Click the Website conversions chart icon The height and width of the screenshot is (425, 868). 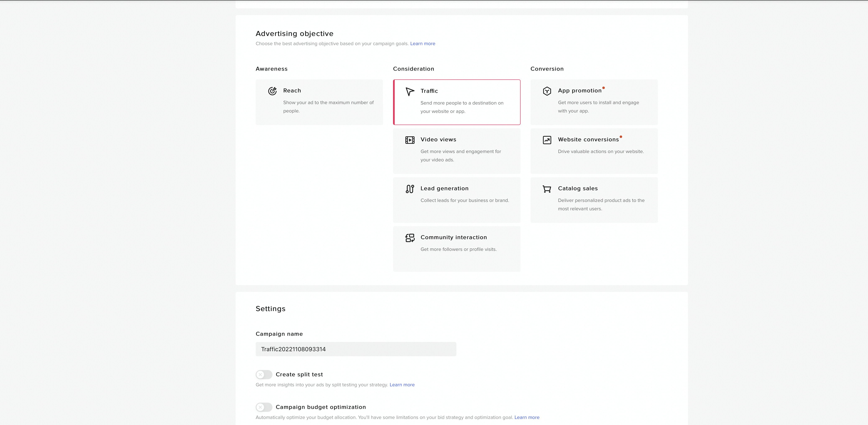tap(547, 140)
